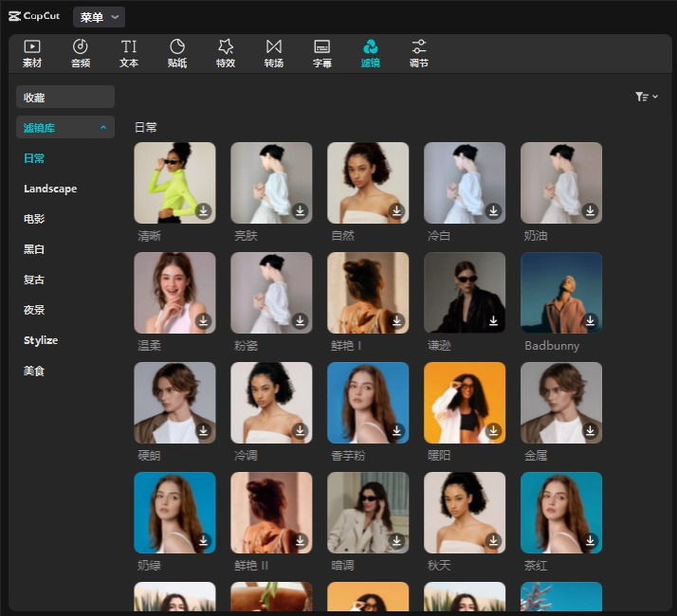
Task: Download the 冷调 filter
Action: click(300, 431)
